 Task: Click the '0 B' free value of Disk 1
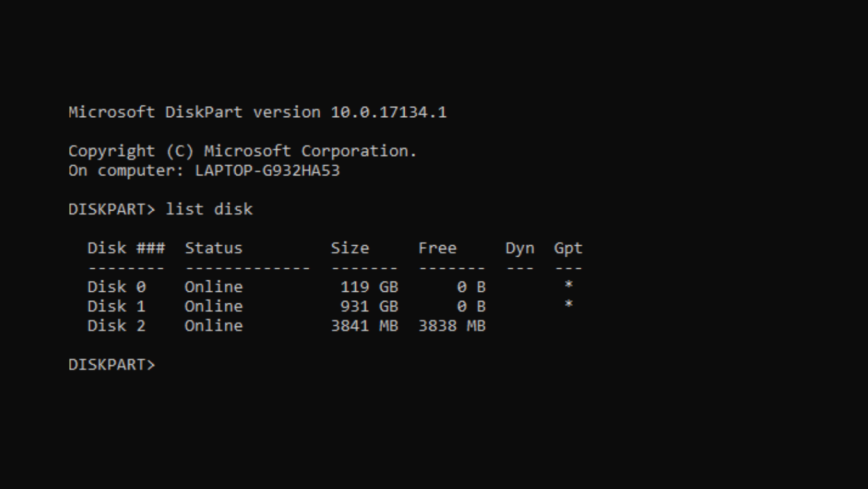(471, 306)
